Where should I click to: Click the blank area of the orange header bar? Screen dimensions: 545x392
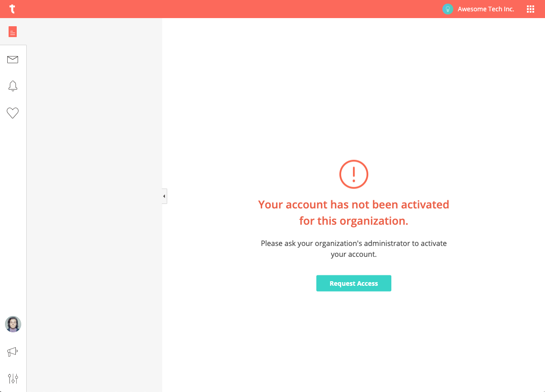[x=226, y=9]
